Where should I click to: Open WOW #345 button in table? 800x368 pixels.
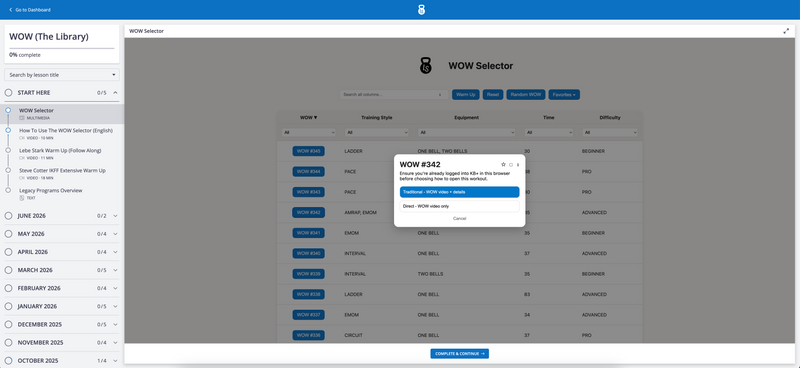[308, 151]
